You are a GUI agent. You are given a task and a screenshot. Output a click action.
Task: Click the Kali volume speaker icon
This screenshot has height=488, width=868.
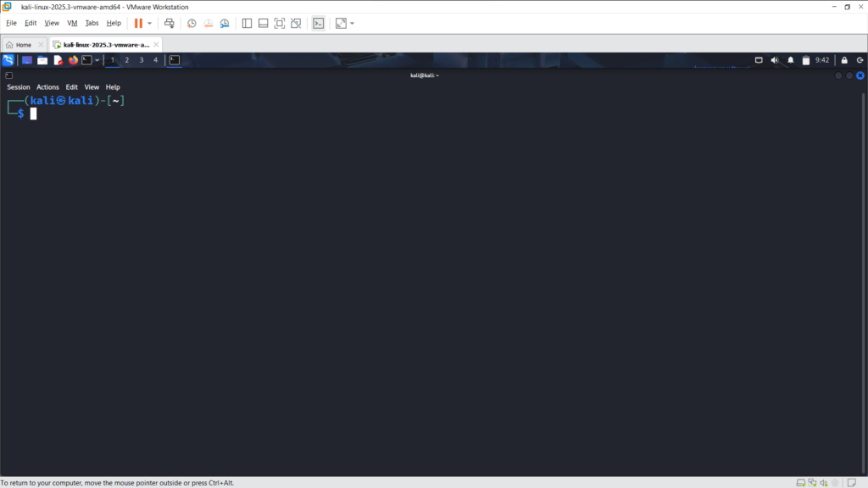775,60
